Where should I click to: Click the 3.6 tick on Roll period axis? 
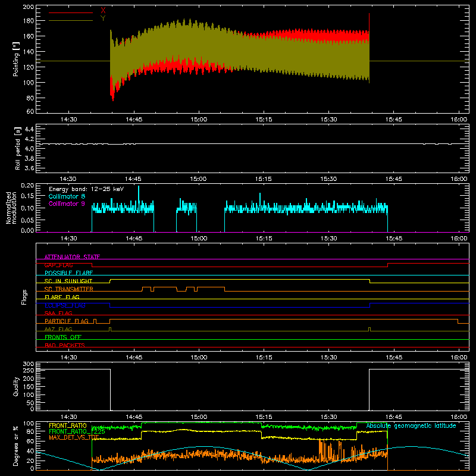click(x=29, y=168)
